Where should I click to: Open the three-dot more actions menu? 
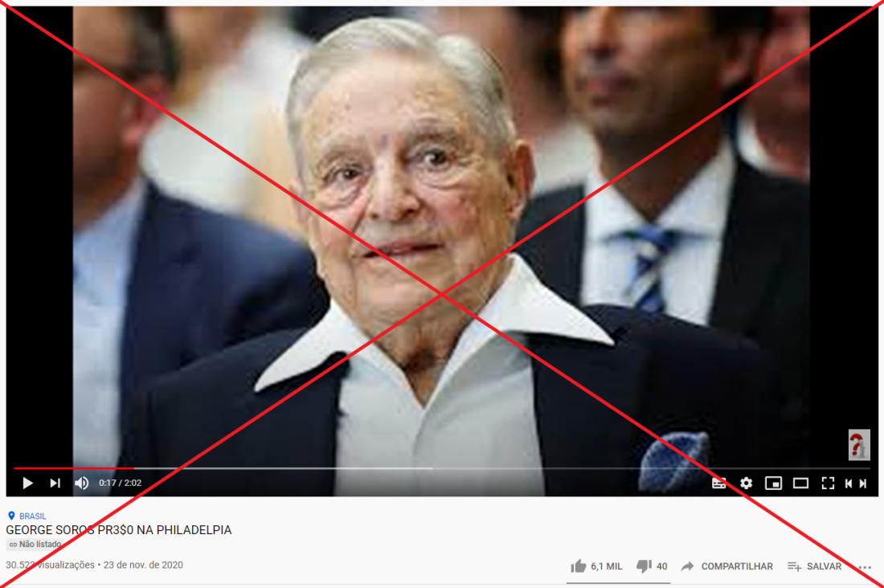(x=865, y=566)
